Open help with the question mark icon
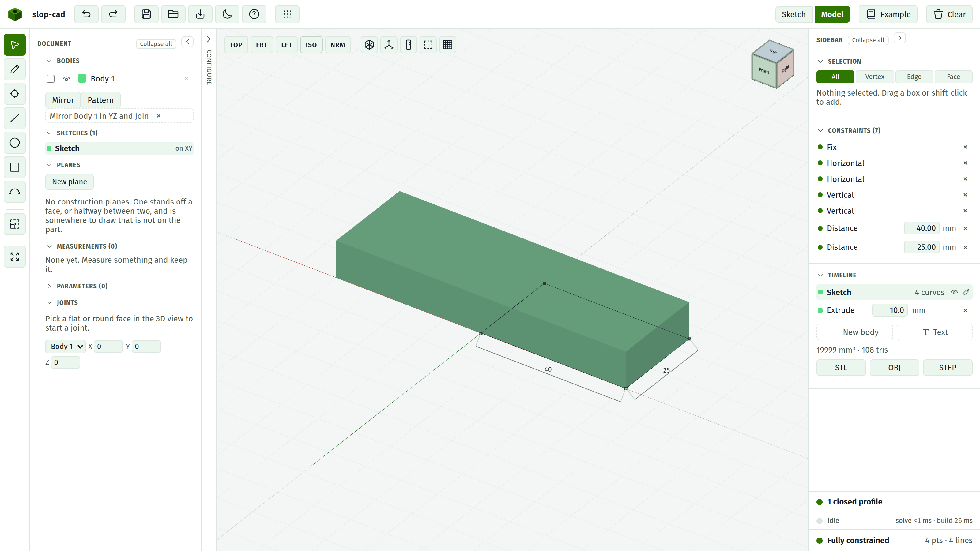The width and height of the screenshot is (980, 551). (254, 14)
